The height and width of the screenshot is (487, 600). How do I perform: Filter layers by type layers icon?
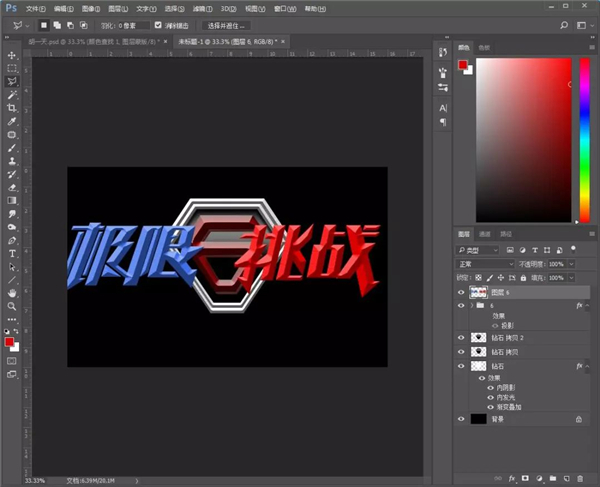pos(535,250)
